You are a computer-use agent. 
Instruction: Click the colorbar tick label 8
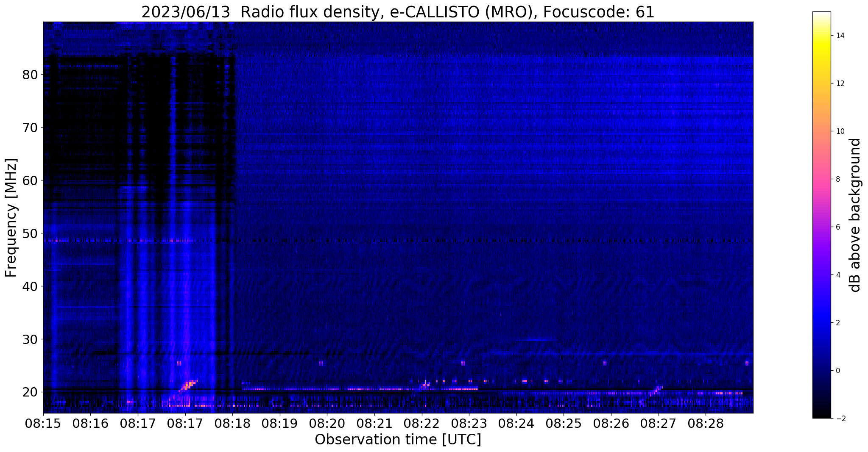[x=838, y=179]
